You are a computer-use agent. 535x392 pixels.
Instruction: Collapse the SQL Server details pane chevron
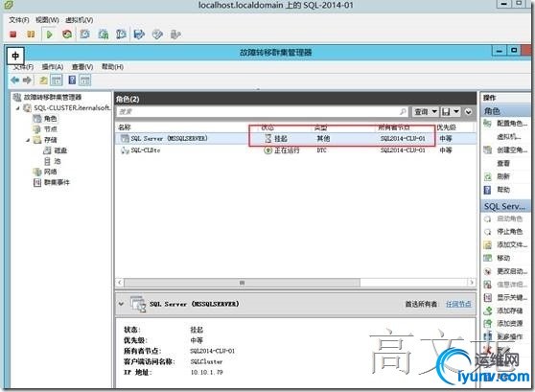coord(121,304)
